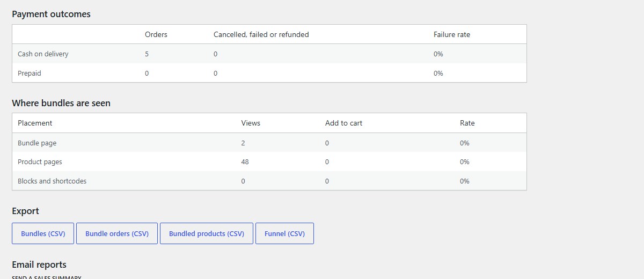644x279 pixels.
Task: Click the Email reports heading
Action: (x=39, y=265)
